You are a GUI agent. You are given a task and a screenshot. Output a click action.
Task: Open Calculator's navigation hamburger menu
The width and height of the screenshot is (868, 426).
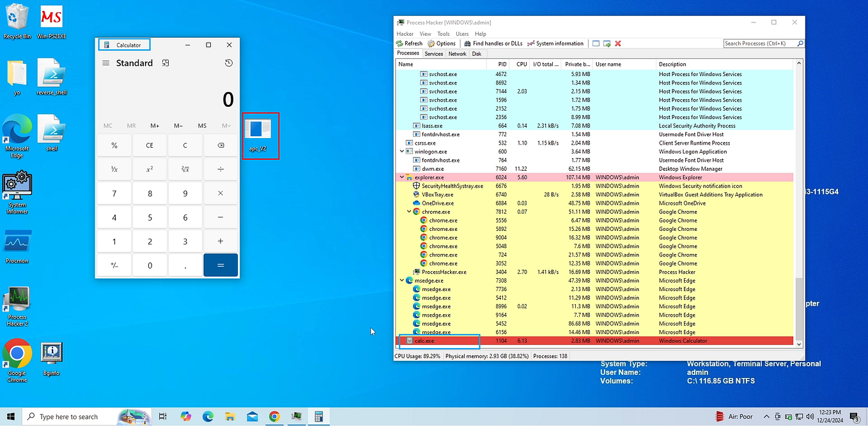pos(105,63)
